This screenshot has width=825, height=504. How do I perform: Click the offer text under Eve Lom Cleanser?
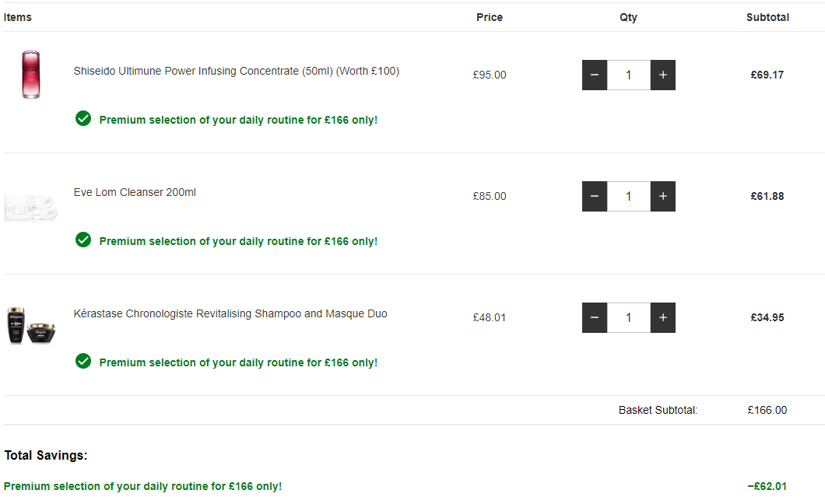(238, 241)
